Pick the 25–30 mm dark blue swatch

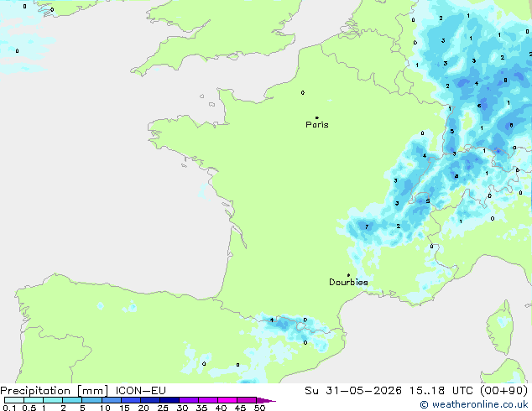[x=170, y=400]
